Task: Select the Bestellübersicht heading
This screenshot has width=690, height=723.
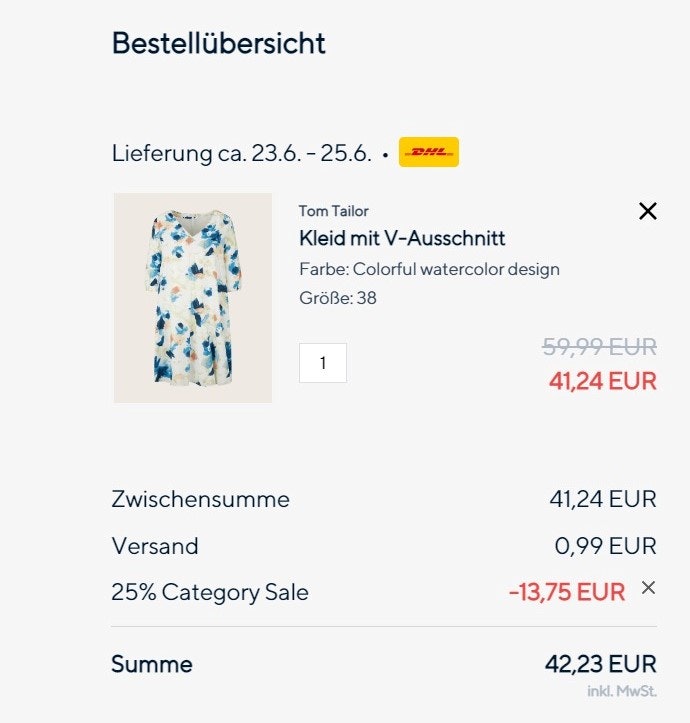Action: (218, 44)
